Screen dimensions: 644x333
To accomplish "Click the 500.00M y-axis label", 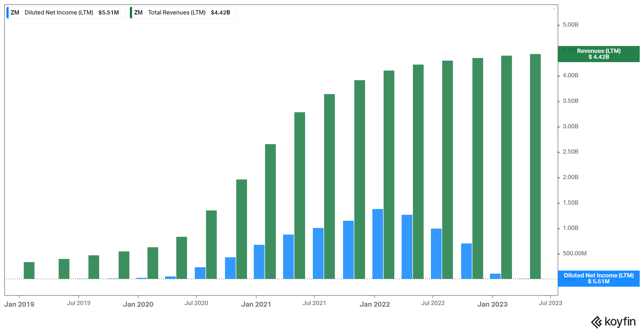I will (575, 254).
